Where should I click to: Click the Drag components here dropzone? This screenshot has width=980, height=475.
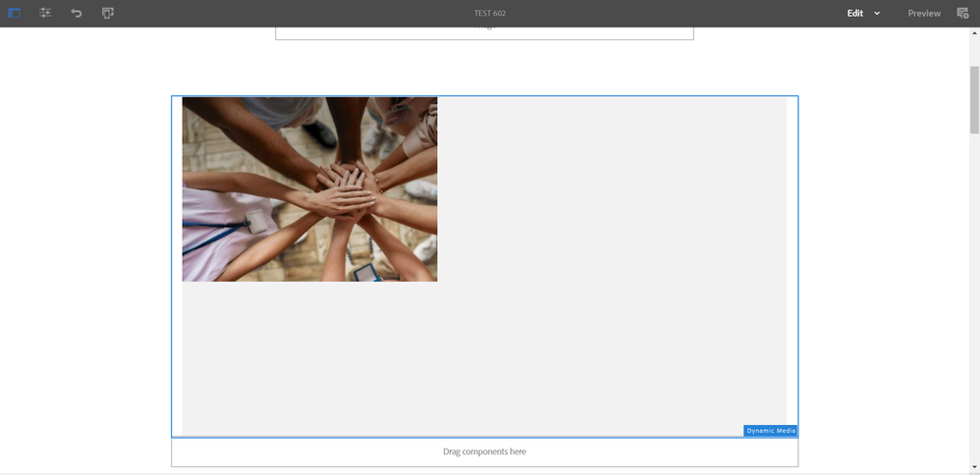point(484,451)
